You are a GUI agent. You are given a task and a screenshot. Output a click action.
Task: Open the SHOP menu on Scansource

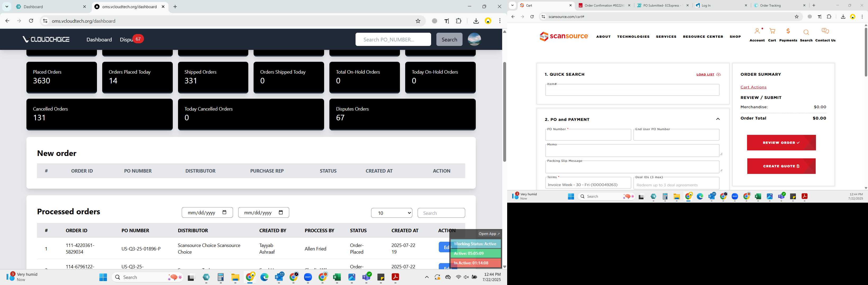[735, 37]
